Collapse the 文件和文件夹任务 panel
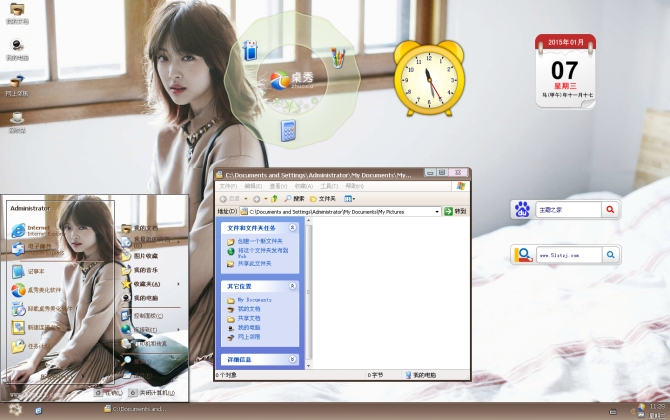The width and height of the screenshot is (670, 420). tap(292, 228)
